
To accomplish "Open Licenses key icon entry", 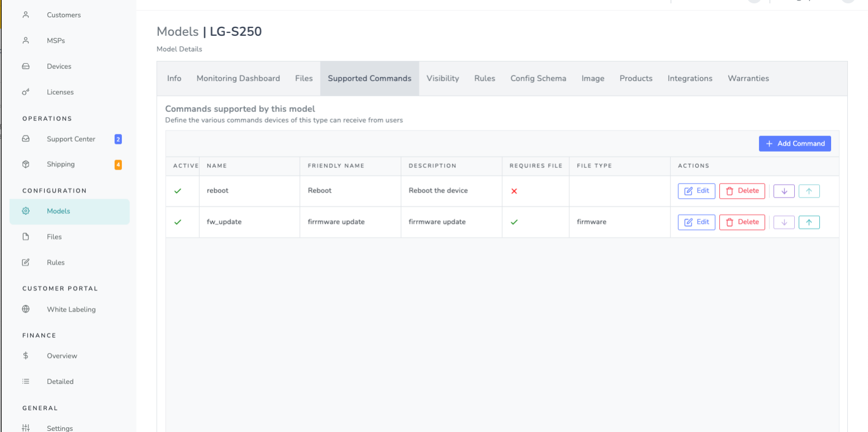I will (26, 92).
